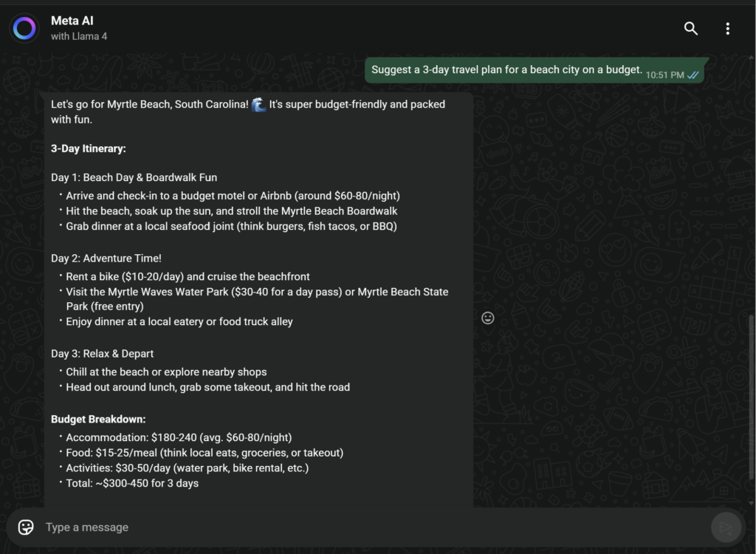
Task: Click the blue double-check read receipt
Action: pos(693,75)
